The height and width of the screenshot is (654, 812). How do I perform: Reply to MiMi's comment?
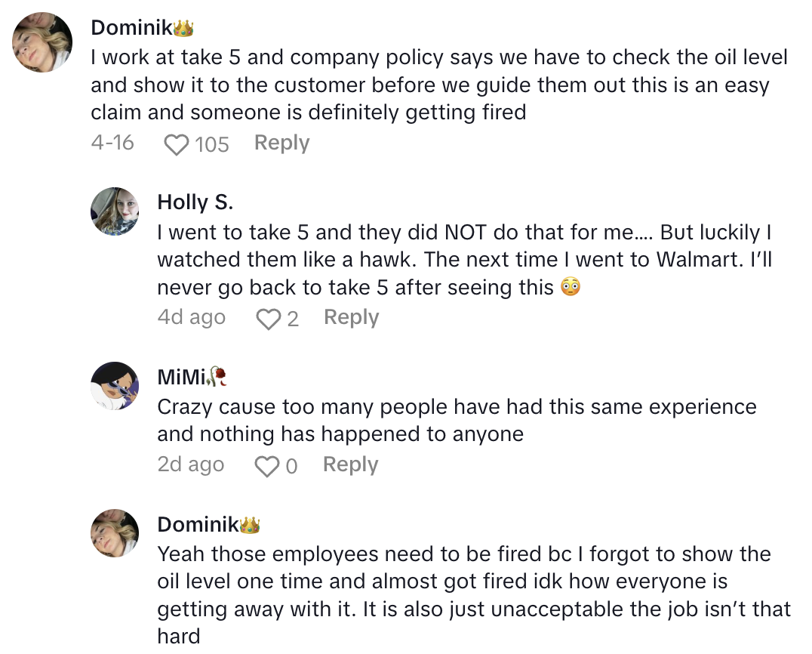pyautogui.click(x=350, y=465)
